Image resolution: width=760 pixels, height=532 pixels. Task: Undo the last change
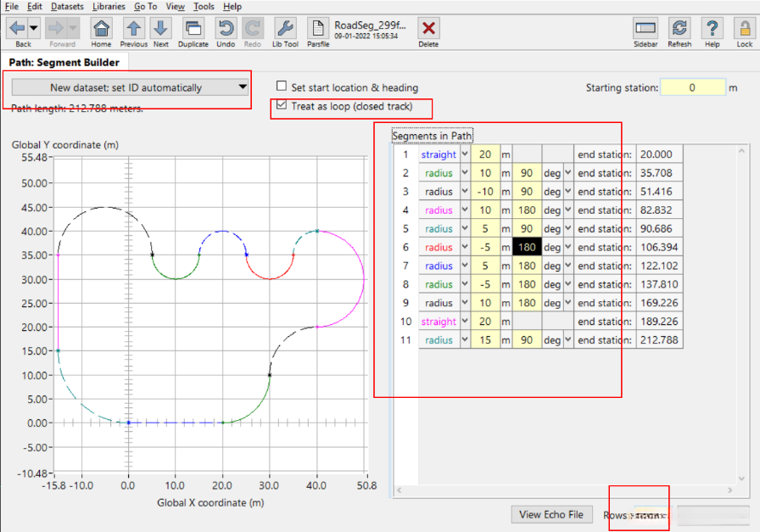(226, 29)
